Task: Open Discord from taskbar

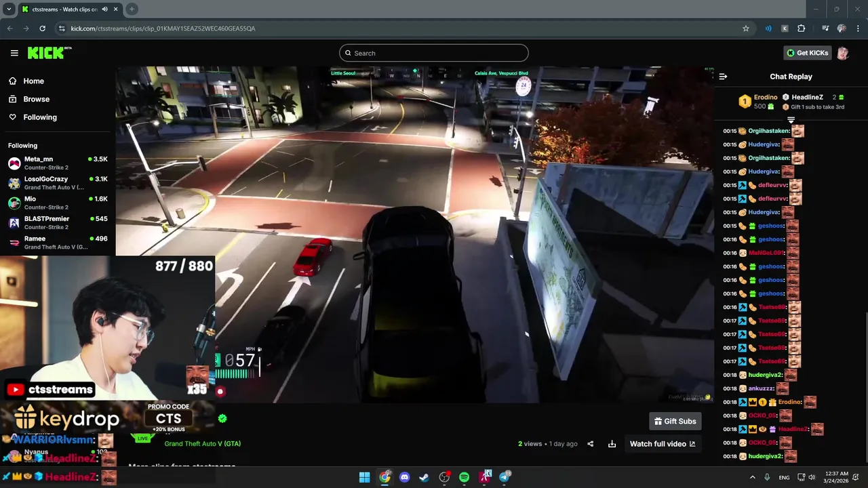Action: 405,477
